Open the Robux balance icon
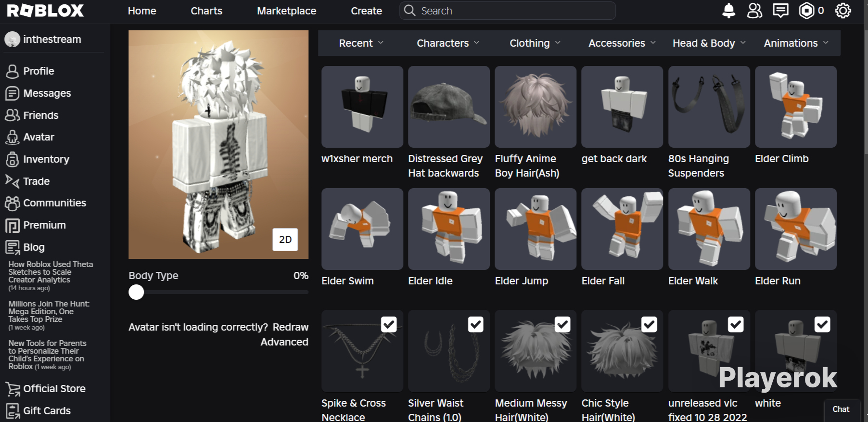This screenshot has width=868, height=422. tap(806, 11)
